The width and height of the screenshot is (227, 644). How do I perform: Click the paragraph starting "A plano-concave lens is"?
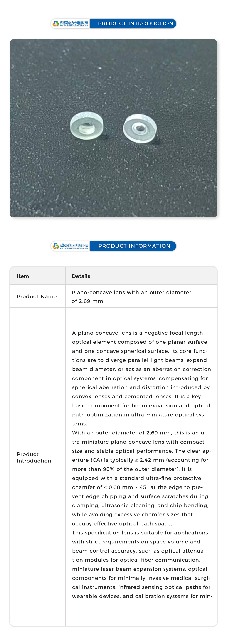click(x=141, y=378)
